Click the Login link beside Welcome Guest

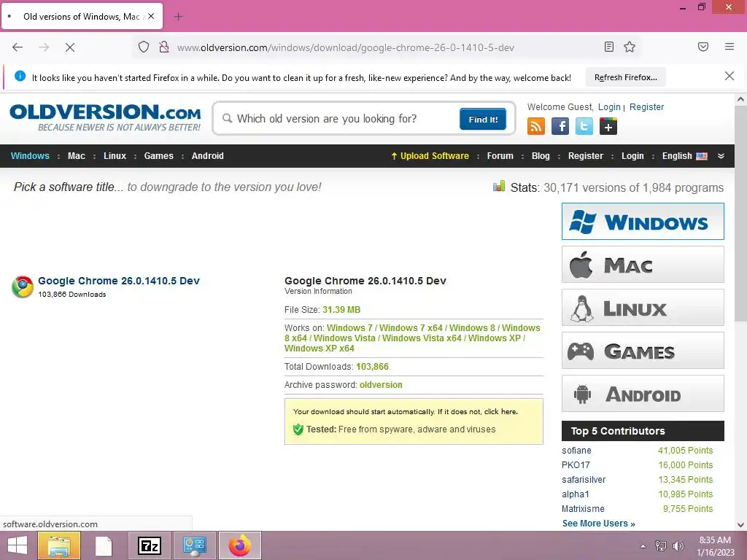tap(609, 106)
